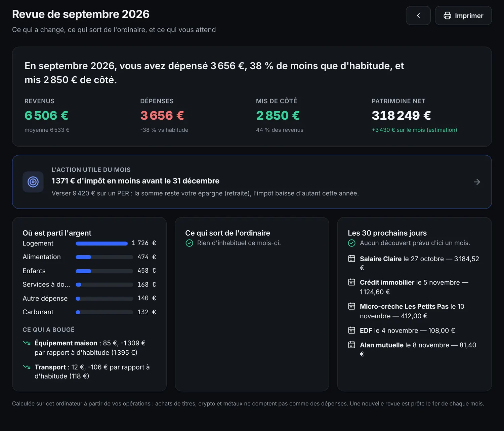The height and width of the screenshot is (431, 504).
Task: Click the 3 656 € dépenses value
Action: (162, 115)
